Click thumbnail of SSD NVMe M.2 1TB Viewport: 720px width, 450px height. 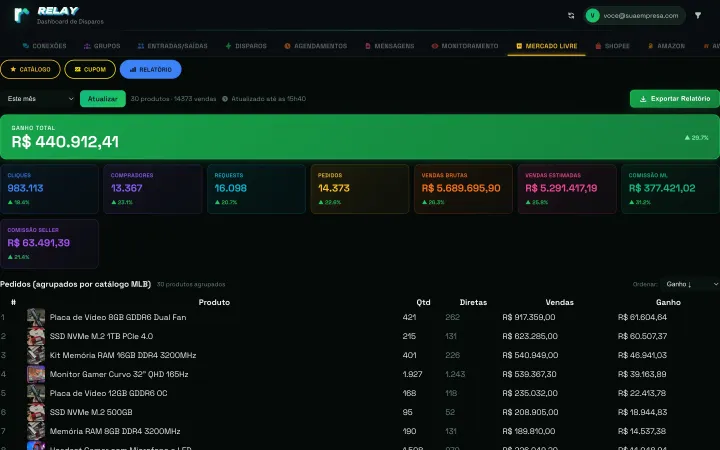[x=36, y=336]
